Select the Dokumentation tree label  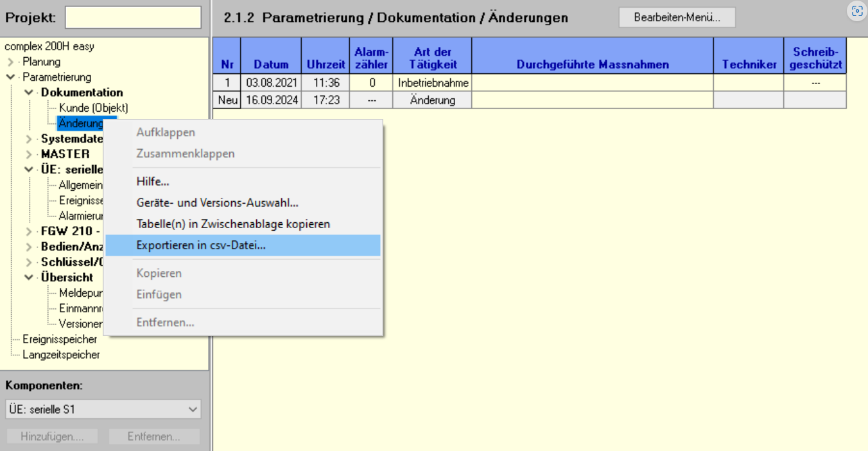(x=82, y=93)
